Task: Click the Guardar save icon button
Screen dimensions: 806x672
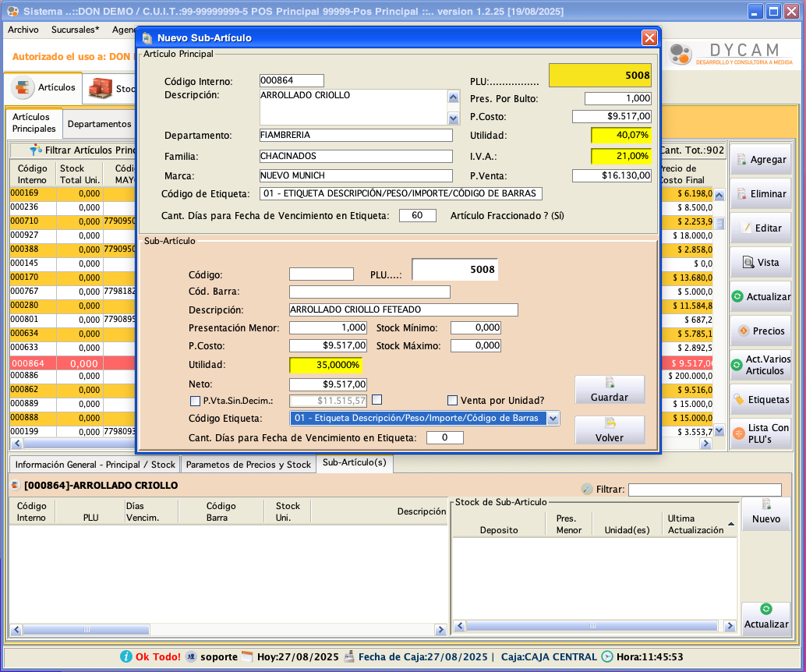Action: [610, 390]
